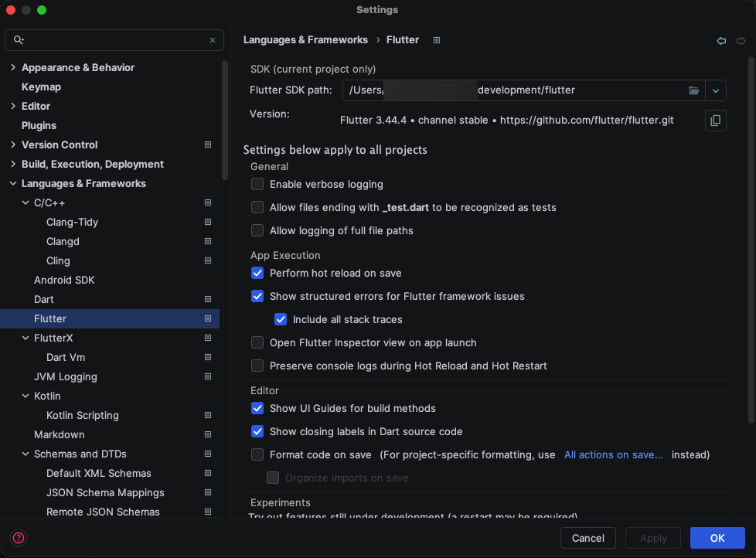Click project icon next to Default XML Schemas

coord(208,473)
